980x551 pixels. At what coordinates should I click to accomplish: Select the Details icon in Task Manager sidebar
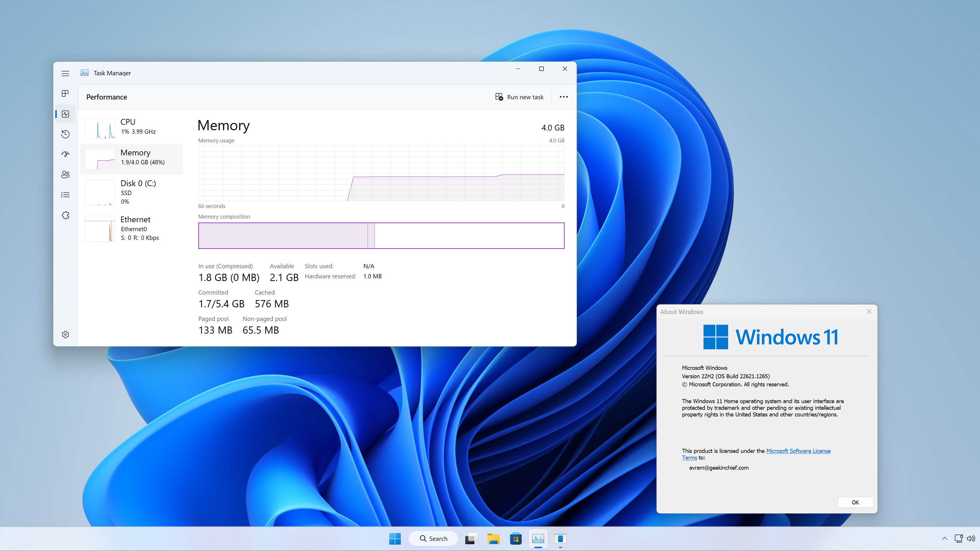tap(65, 194)
